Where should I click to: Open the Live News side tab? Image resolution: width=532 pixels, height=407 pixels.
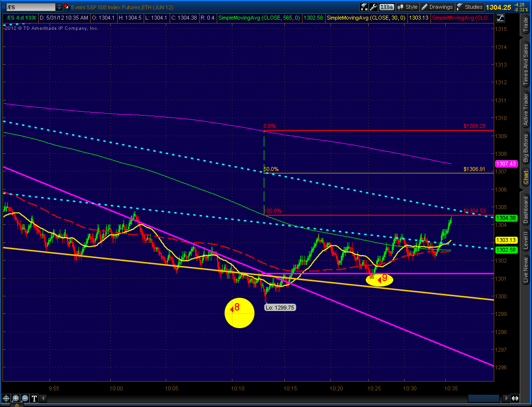tap(526, 270)
